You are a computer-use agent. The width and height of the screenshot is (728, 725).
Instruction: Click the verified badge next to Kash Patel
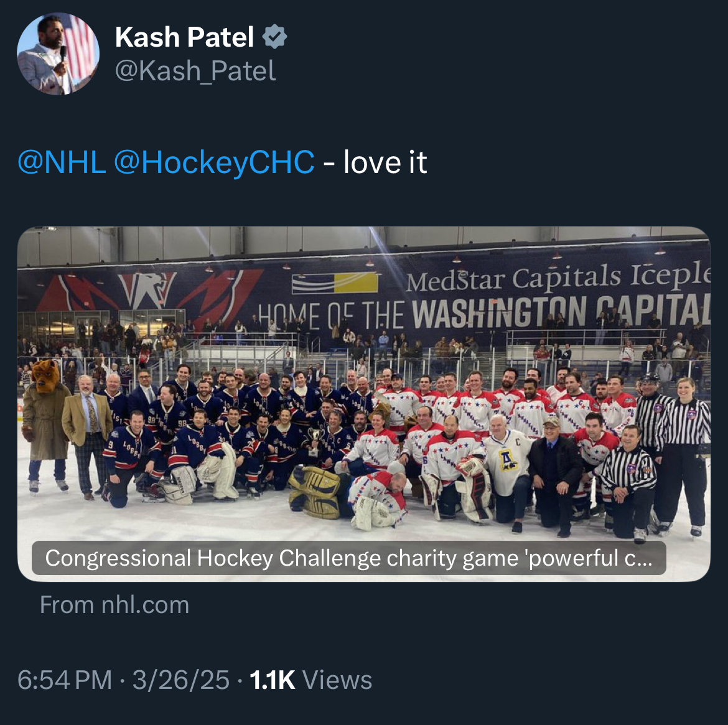[x=275, y=37]
